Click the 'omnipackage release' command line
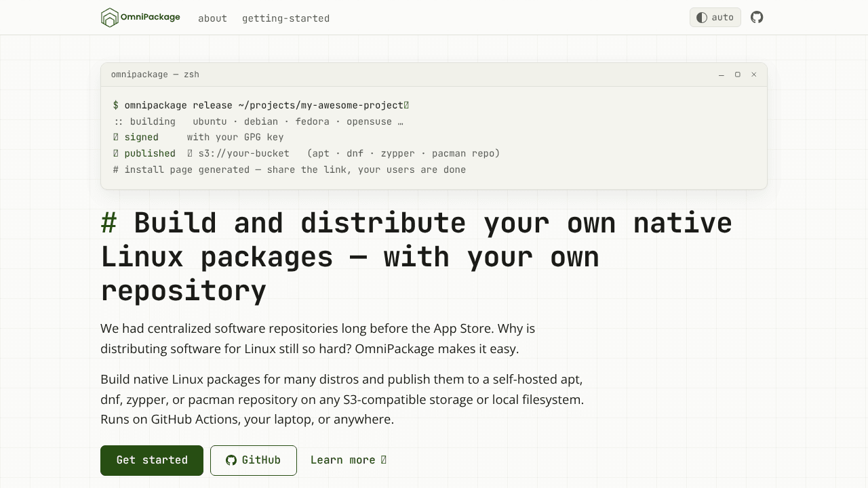This screenshot has width=868, height=488. point(261,105)
